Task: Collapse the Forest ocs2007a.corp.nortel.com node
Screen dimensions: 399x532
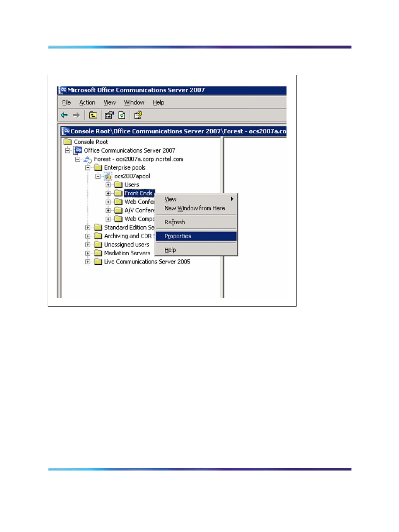Action: (x=77, y=159)
